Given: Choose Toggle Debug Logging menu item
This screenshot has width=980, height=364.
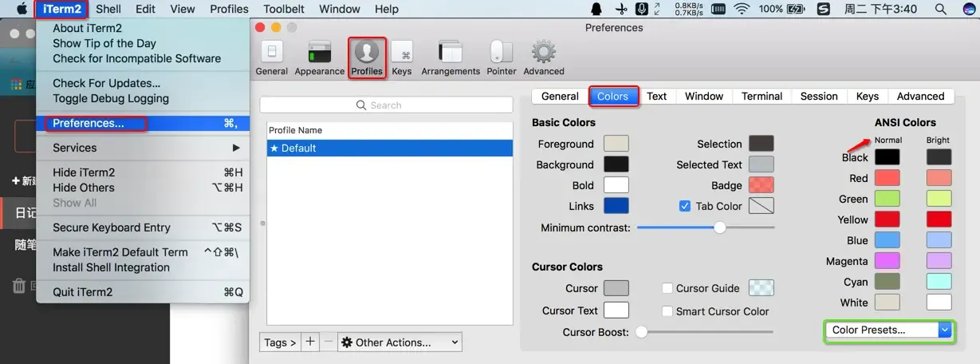Looking at the screenshot, I should [143, 98].
